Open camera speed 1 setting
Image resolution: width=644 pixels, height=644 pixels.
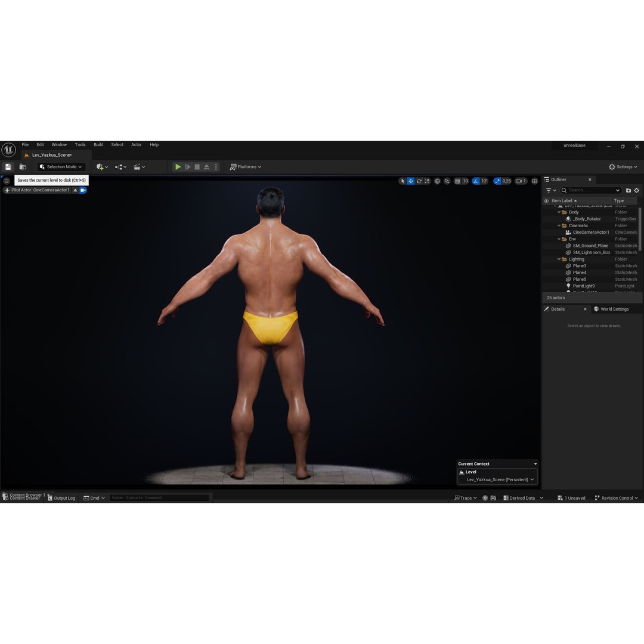[x=521, y=181]
